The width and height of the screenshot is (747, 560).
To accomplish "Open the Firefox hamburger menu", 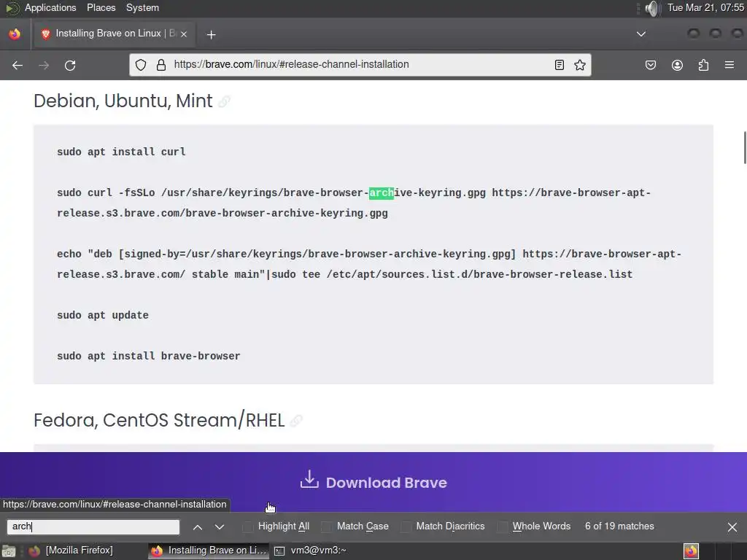I will coord(729,65).
